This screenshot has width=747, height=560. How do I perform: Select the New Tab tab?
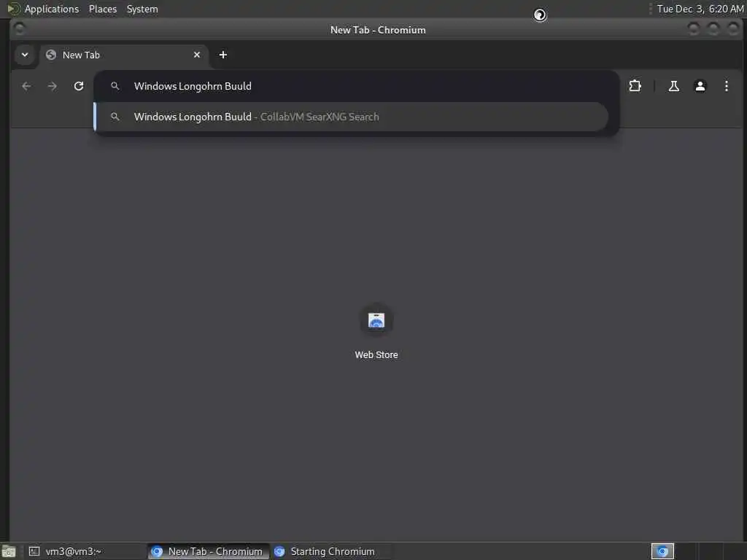[124, 55]
